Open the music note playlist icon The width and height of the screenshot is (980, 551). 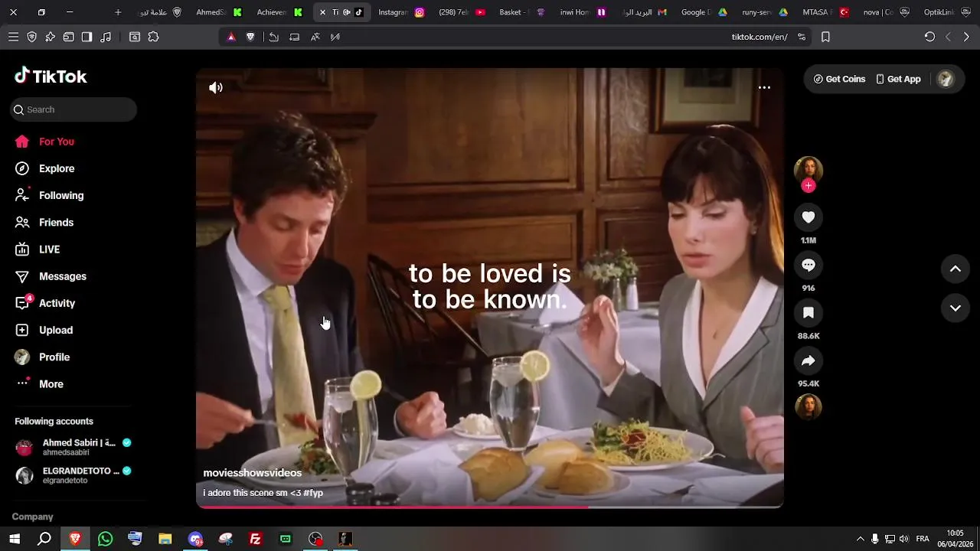pyautogui.click(x=106, y=37)
